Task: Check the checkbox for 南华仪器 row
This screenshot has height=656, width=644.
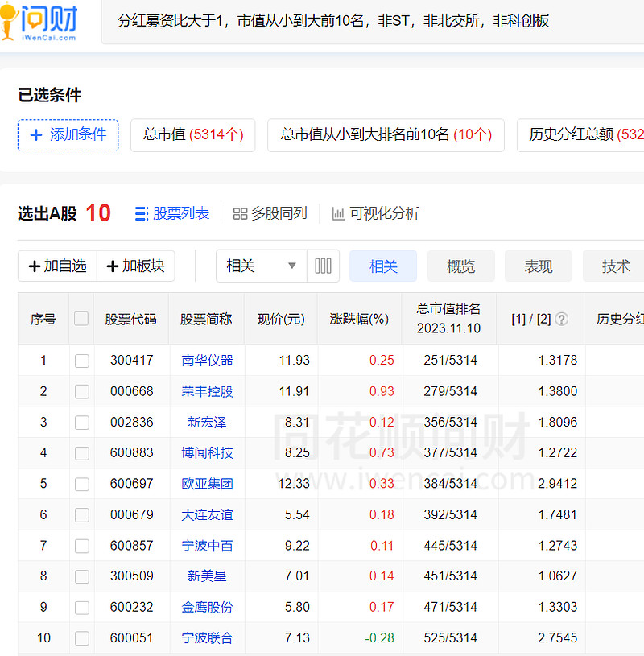Action: pyautogui.click(x=81, y=360)
